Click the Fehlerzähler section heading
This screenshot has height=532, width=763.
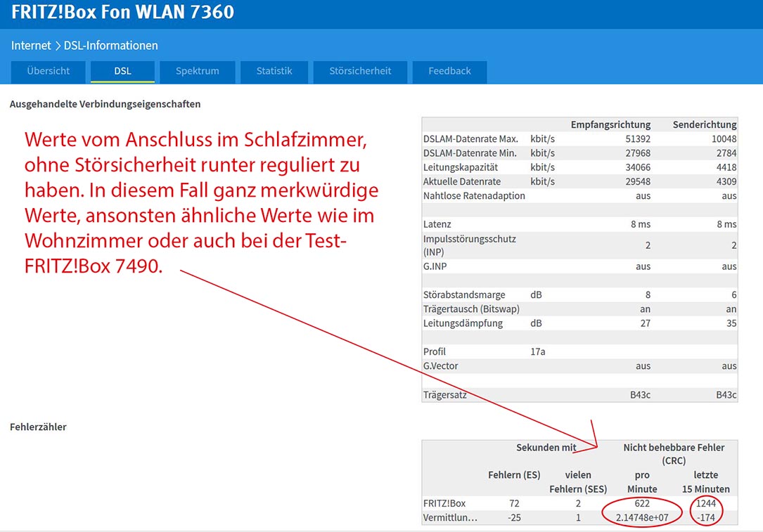(38, 427)
